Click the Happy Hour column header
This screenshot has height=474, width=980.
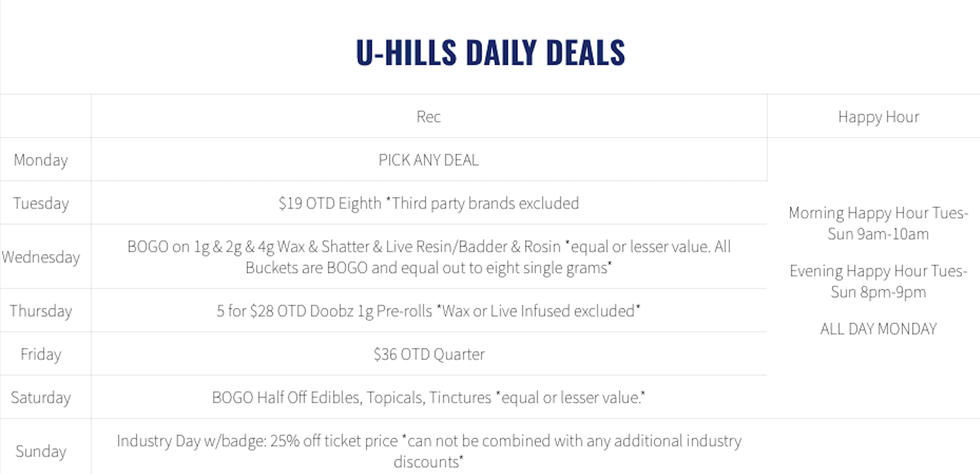878,117
